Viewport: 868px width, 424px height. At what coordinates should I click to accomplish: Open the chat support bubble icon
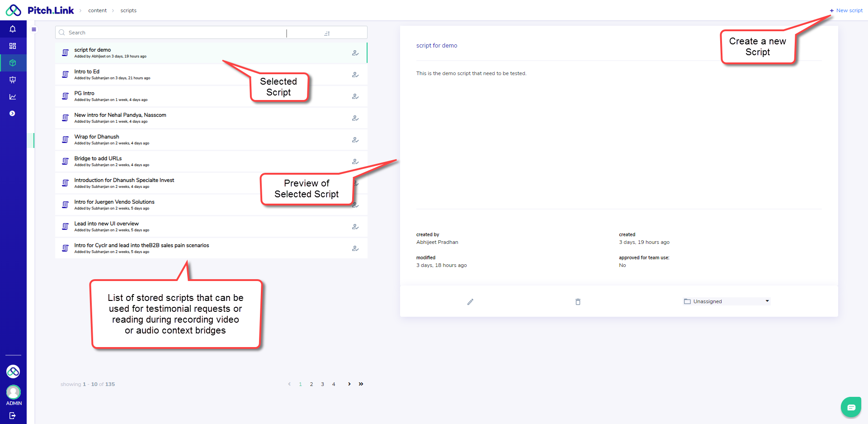tap(851, 407)
